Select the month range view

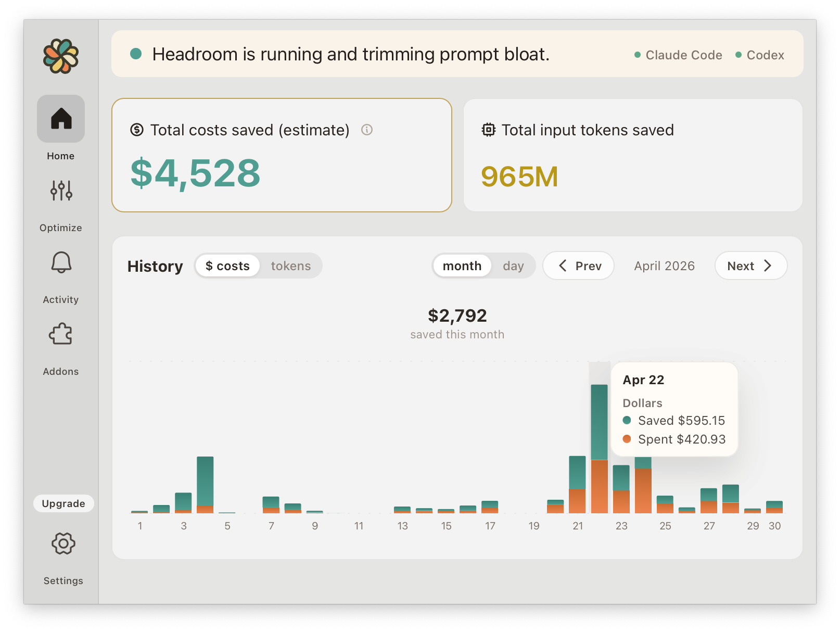coord(462,266)
